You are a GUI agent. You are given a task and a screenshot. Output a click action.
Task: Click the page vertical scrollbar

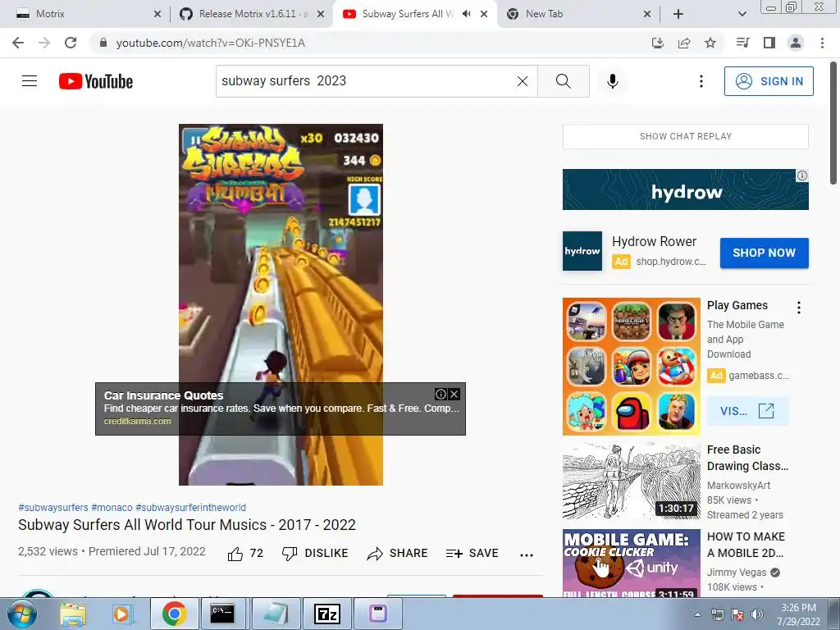(834, 123)
